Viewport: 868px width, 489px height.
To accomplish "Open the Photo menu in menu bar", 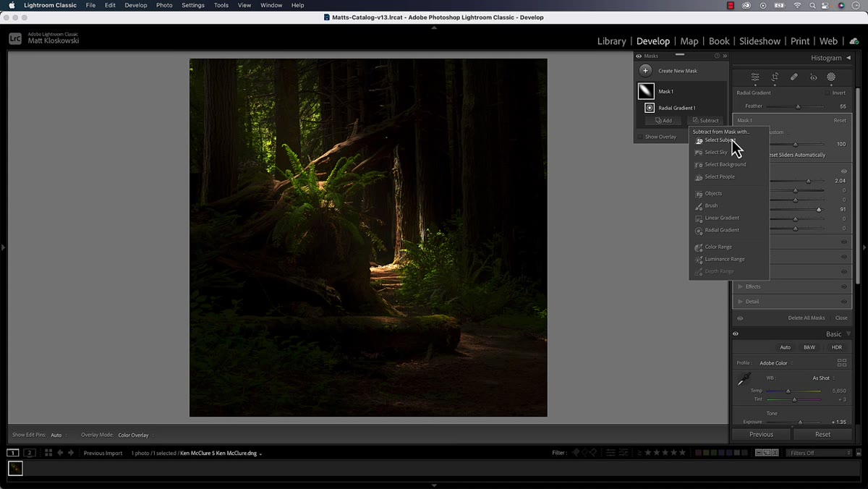I will click(164, 5).
